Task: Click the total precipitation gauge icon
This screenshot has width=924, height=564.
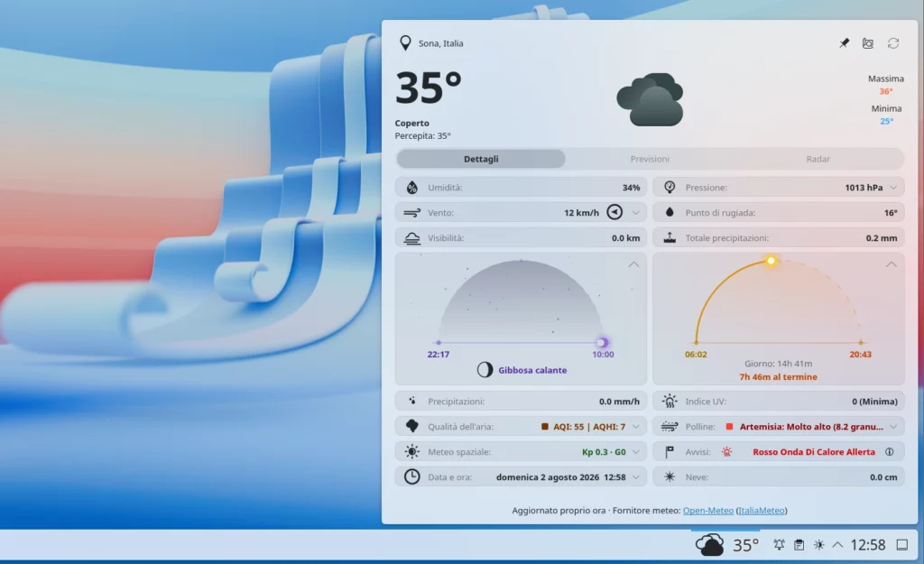Action: [670, 237]
